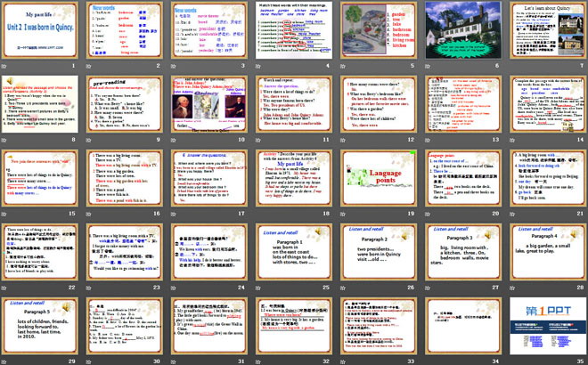Select slide 8 listen and choose answers
This screenshot has width=588, height=365.
click(40, 104)
